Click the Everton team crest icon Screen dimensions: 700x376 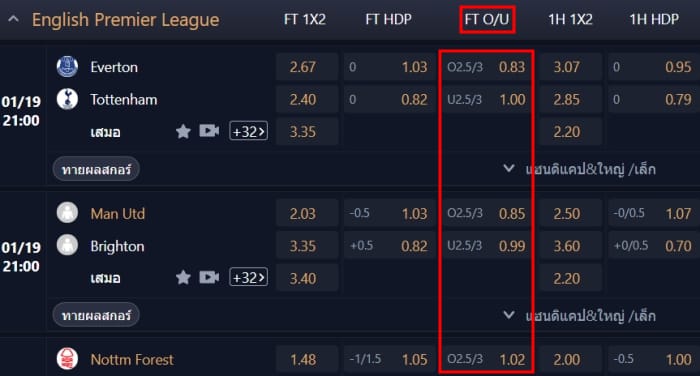coord(67,67)
